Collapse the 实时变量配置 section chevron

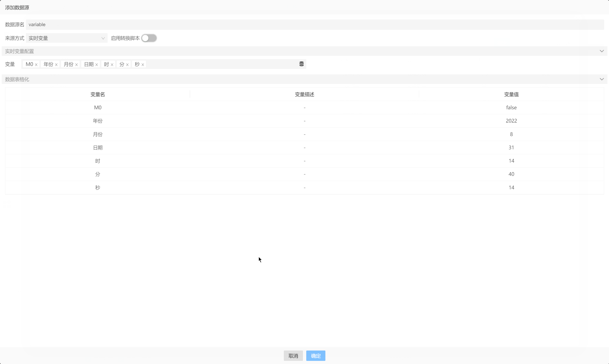[x=602, y=51]
